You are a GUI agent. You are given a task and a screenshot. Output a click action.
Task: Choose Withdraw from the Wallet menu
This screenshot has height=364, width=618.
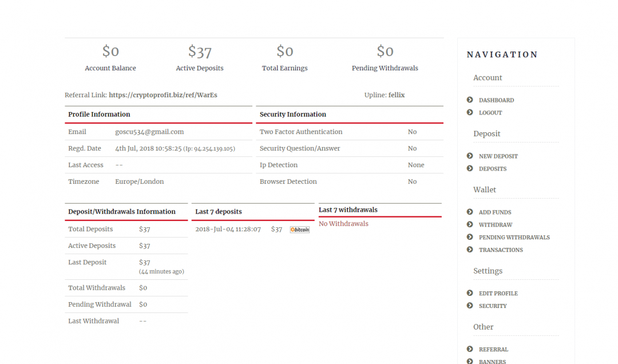495,225
